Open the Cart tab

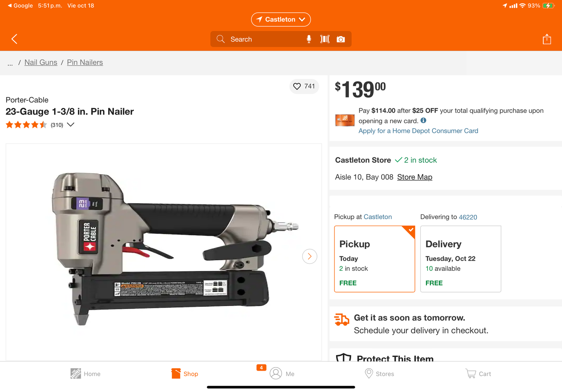pyautogui.click(x=478, y=374)
